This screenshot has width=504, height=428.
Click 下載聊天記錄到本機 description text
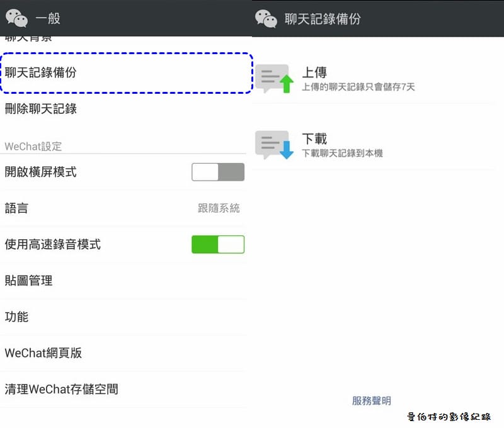pos(342,153)
